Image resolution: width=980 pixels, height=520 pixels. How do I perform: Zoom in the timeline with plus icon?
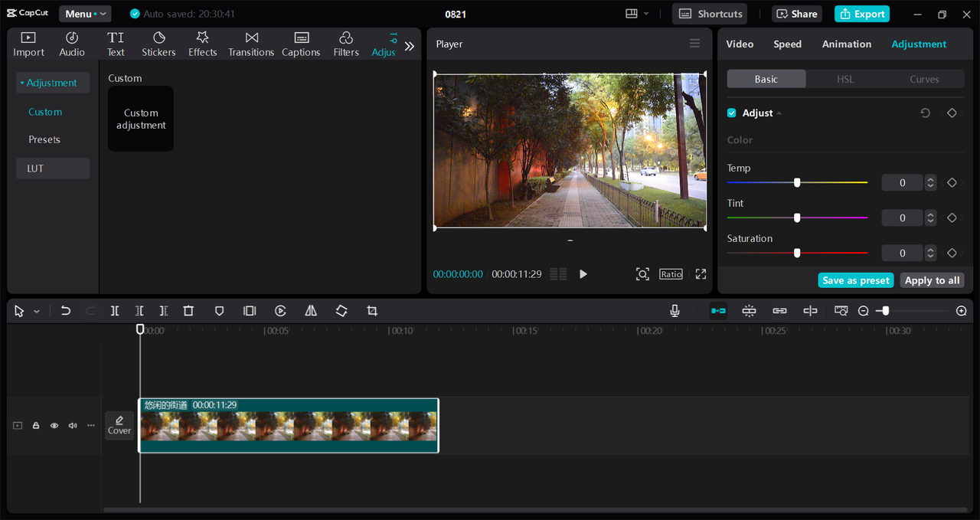click(962, 311)
